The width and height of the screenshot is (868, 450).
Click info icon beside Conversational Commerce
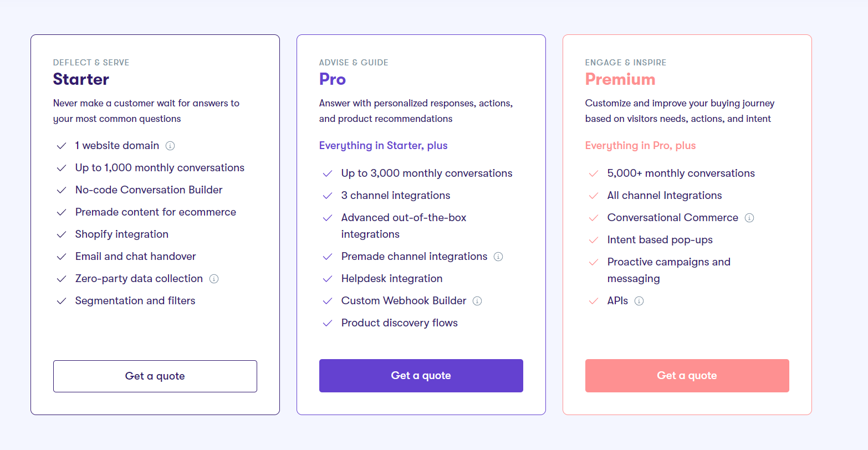pos(749,218)
